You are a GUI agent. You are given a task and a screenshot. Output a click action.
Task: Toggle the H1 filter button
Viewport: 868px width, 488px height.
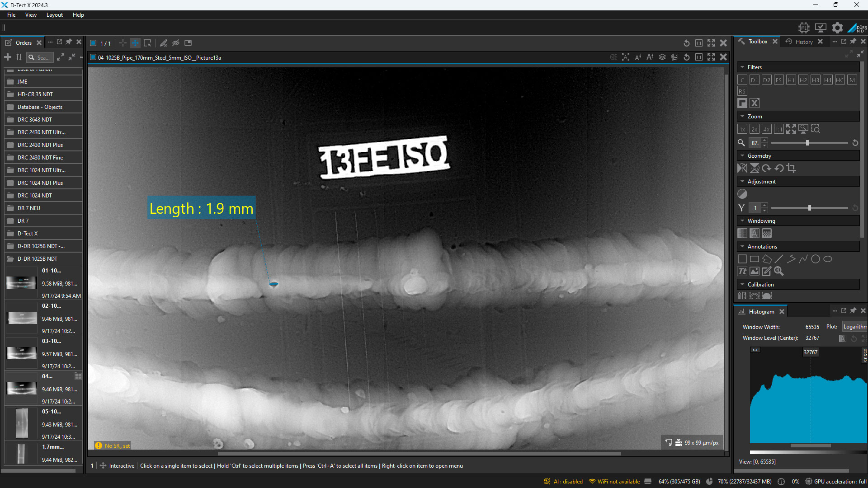(791, 80)
